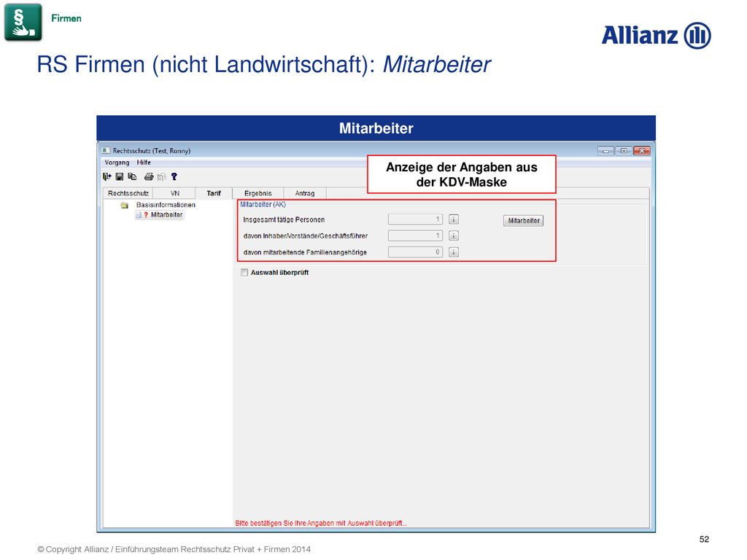Click the Basisinformationen folder icon
This screenshot has height=560, width=747.
[125, 205]
